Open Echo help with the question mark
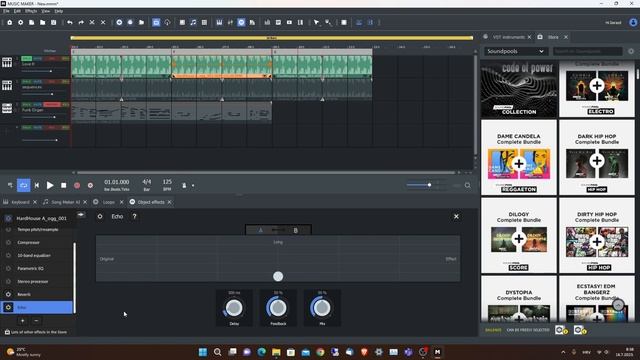The image size is (640, 360). click(134, 216)
